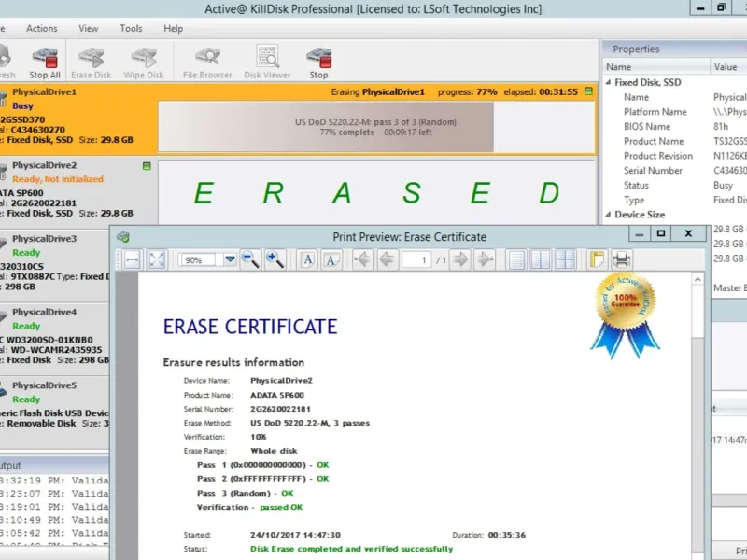Switch the preview to landscape orientation
747x560 pixels.
pos(331,259)
